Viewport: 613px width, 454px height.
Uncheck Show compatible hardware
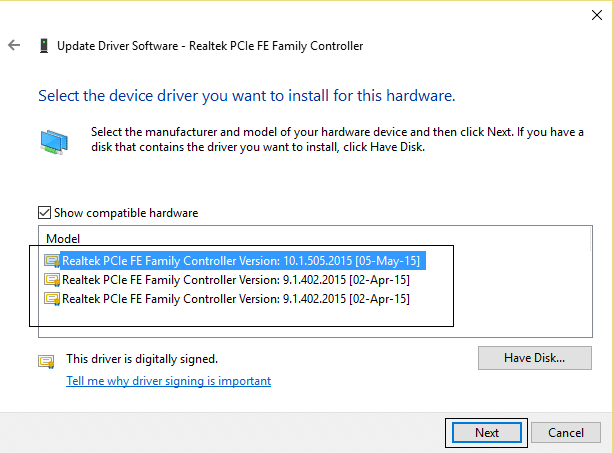pyautogui.click(x=45, y=213)
